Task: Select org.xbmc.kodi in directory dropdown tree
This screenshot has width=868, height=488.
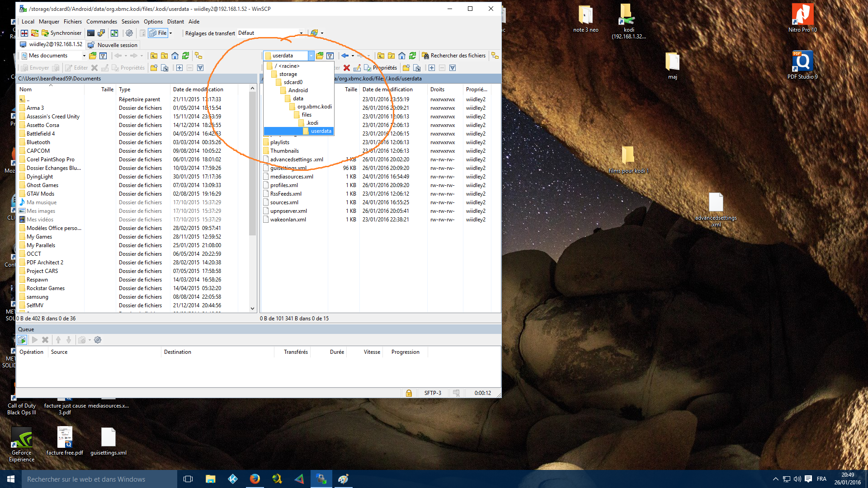Action: pos(299,107)
